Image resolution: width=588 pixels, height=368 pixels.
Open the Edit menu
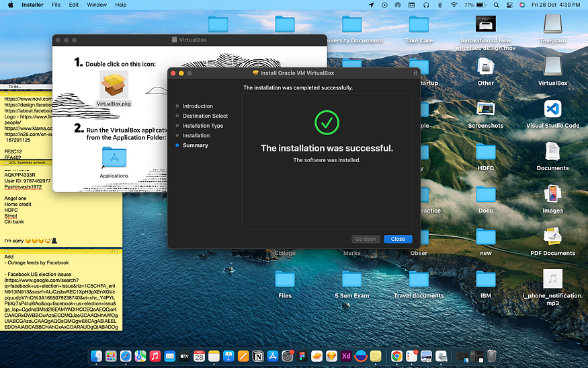pyautogui.click(x=74, y=5)
